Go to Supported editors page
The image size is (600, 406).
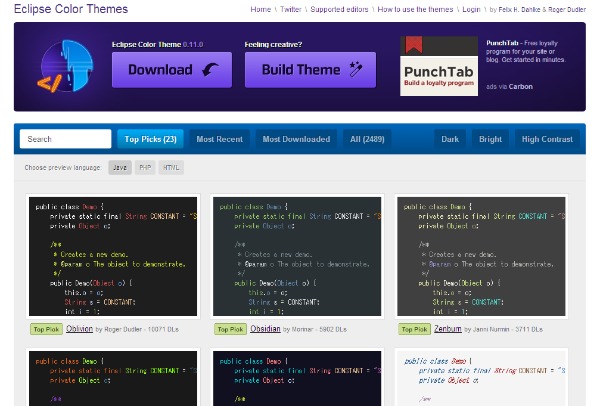[339, 9]
